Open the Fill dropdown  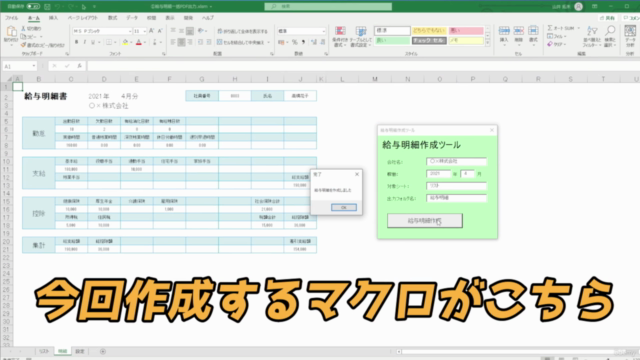click(x=557, y=36)
